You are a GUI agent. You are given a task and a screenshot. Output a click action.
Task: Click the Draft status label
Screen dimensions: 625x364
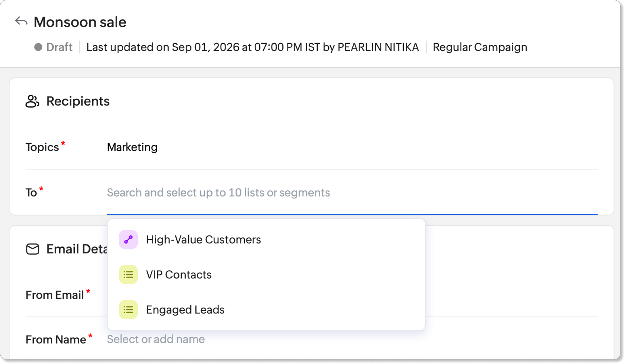click(x=59, y=47)
